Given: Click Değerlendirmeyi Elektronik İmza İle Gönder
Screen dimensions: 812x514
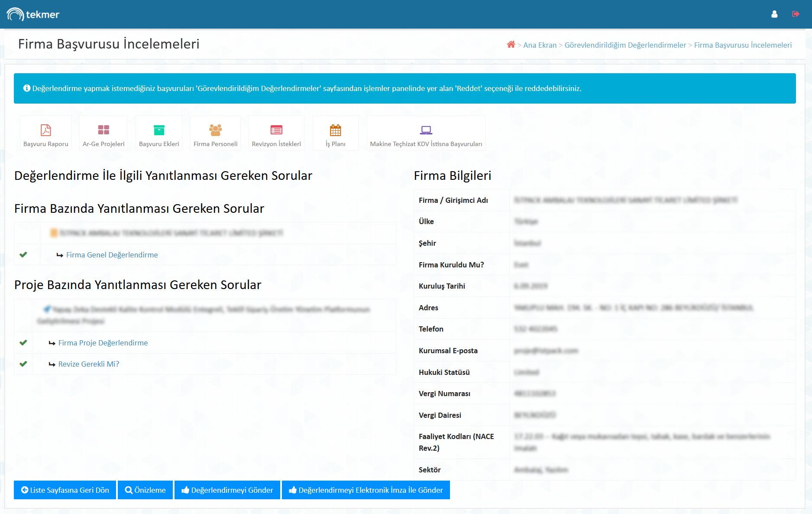Looking at the screenshot, I should 366,490.
